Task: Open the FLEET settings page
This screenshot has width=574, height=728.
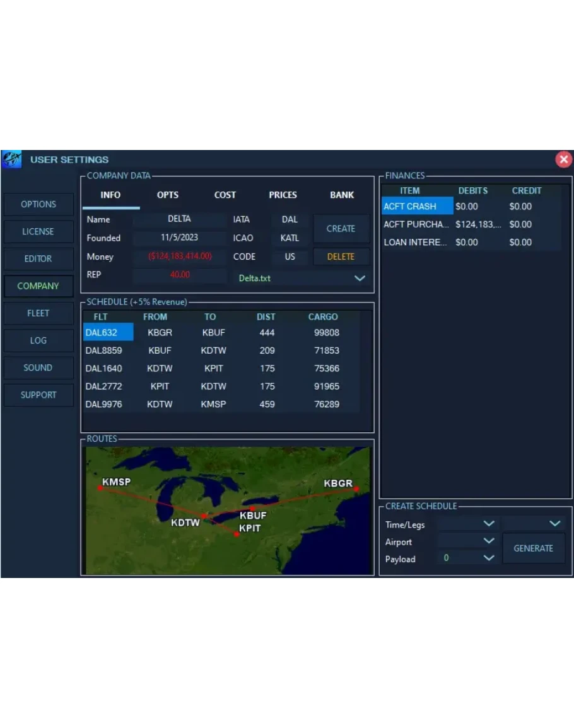Action: pos(38,313)
